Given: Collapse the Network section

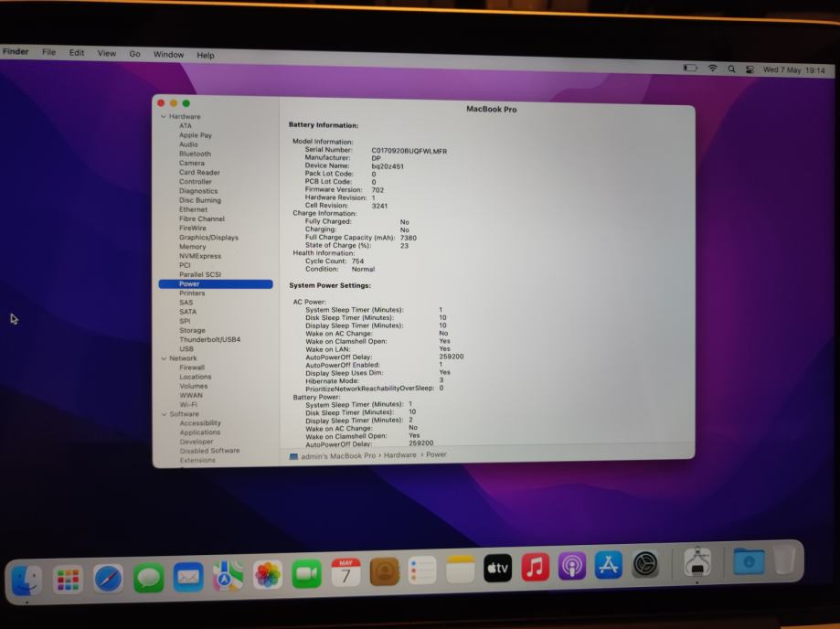Looking at the screenshot, I should click(x=164, y=357).
